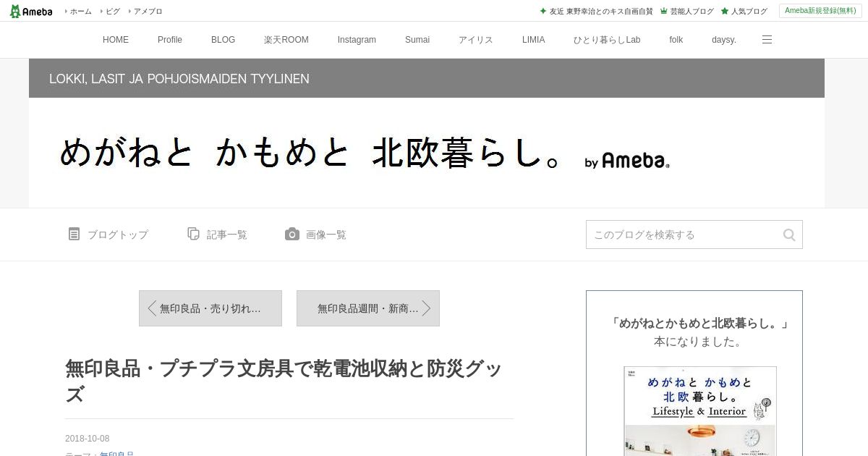The image size is (868, 456).
Task: Open the 画像一覧 link
Action: (x=326, y=235)
